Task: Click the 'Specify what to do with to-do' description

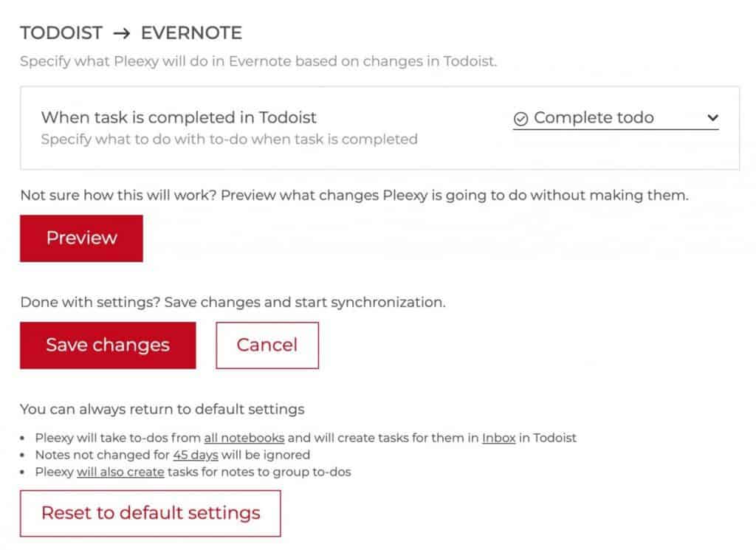Action: click(x=229, y=139)
